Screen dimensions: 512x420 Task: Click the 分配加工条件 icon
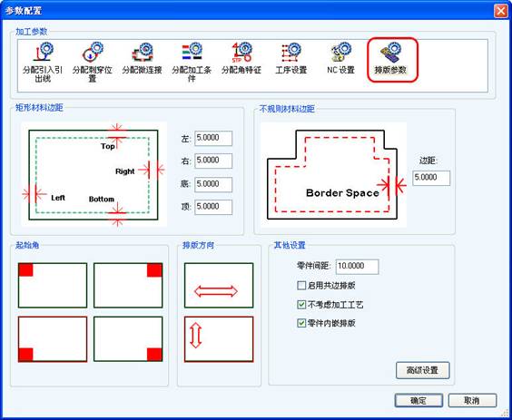(192, 62)
